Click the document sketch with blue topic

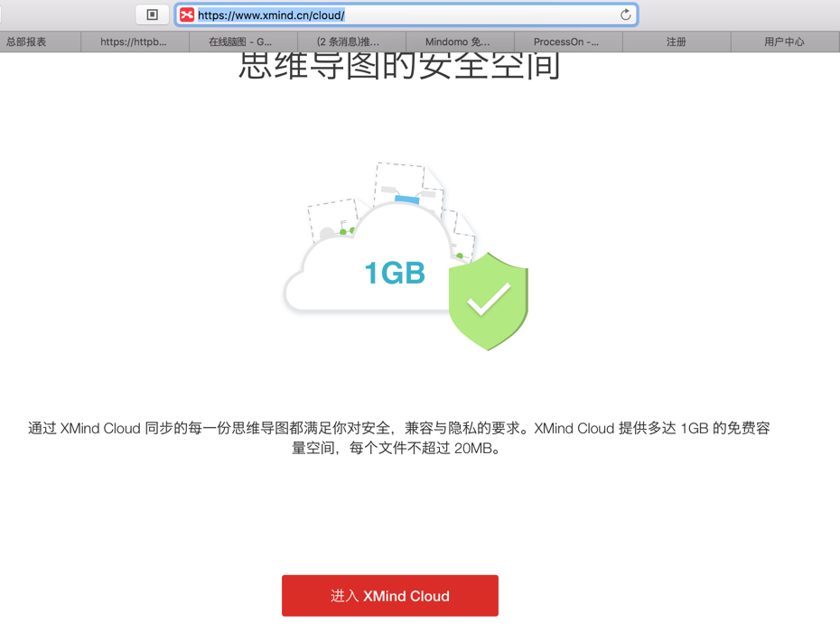click(408, 185)
